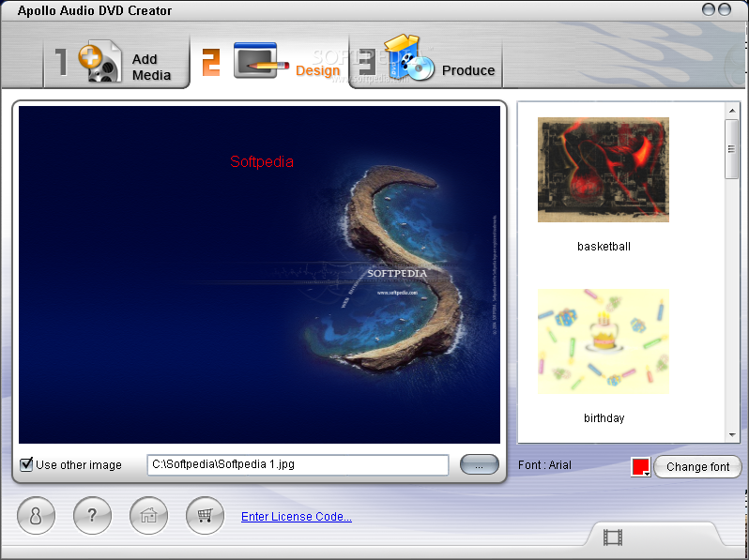Open the registration person icon button
Viewport: 749px width, 560px height.
click(x=36, y=516)
